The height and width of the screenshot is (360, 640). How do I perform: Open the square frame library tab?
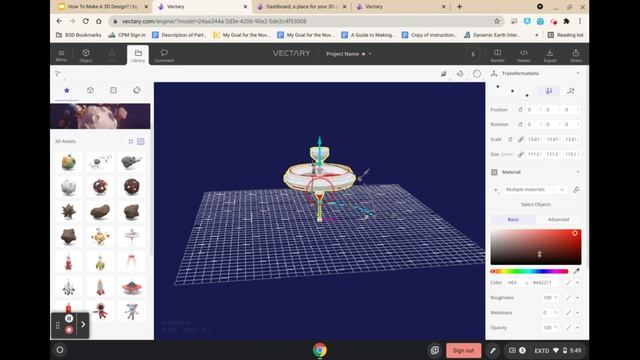coord(113,90)
